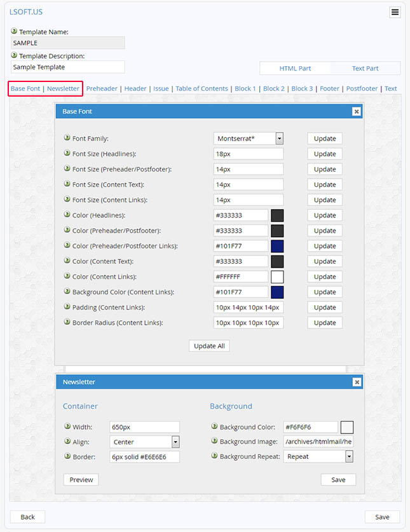Pick the Newsletter Background Color swatch
Viewport: 410px width, 532px height.
(x=347, y=427)
